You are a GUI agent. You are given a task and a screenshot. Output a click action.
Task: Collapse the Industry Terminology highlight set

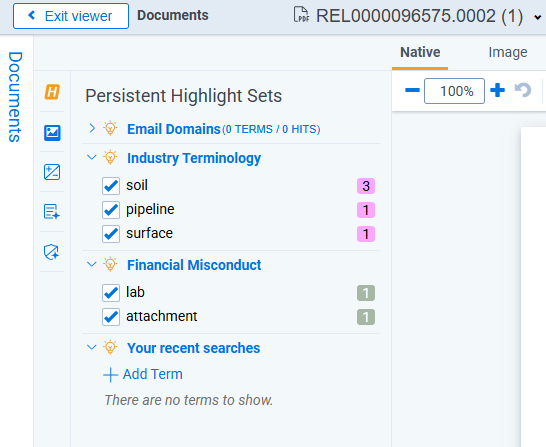tap(92, 157)
